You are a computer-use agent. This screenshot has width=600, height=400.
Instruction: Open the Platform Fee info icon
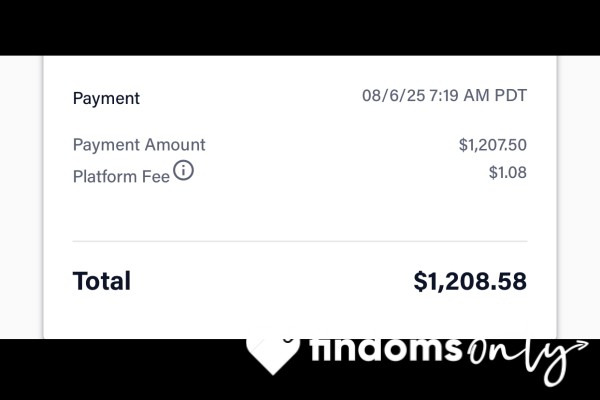(x=183, y=170)
